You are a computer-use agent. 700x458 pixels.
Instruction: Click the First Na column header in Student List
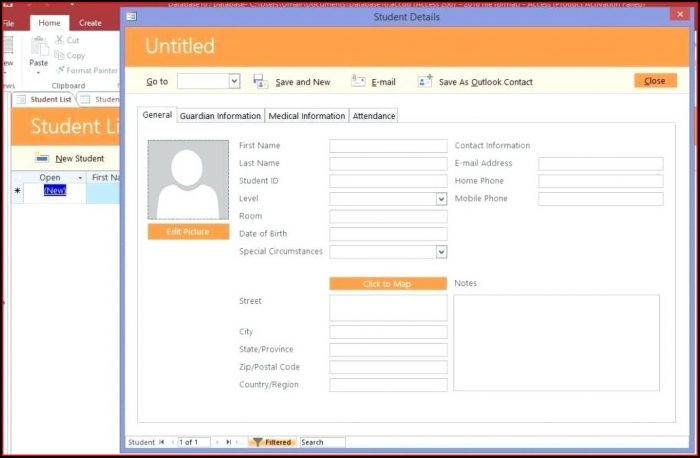[105, 178]
